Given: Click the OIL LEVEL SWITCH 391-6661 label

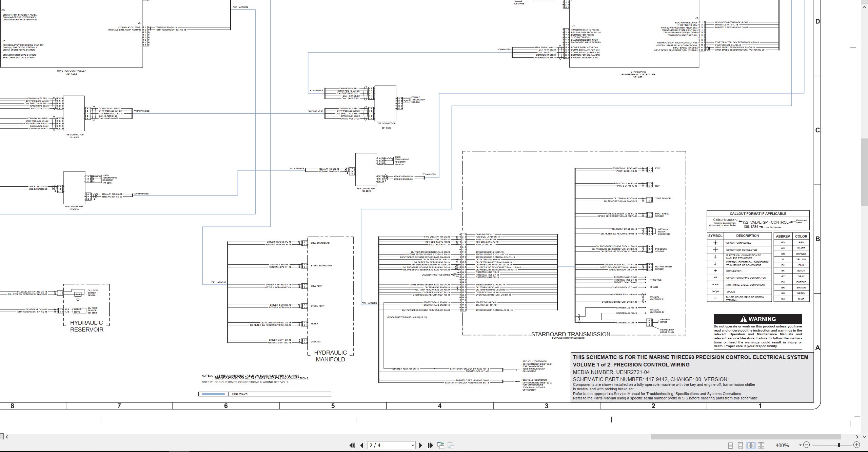Looking at the screenshot, I should 93,293.
